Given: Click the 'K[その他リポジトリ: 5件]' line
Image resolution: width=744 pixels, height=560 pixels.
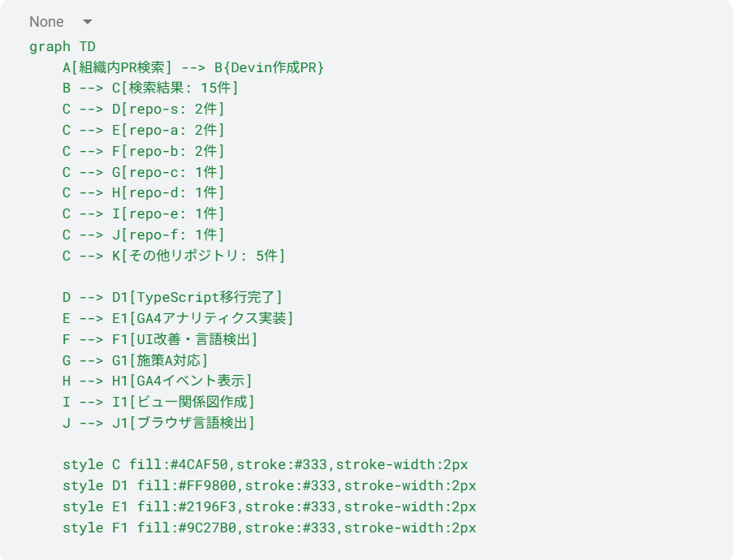Looking at the screenshot, I should pyautogui.click(x=174, y=256).
